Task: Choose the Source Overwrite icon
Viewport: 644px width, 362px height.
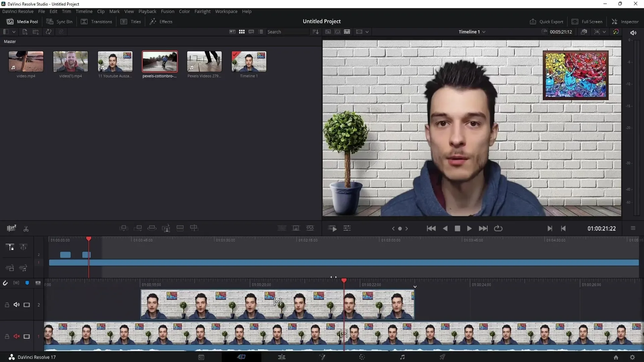Action: click(194, 228)
